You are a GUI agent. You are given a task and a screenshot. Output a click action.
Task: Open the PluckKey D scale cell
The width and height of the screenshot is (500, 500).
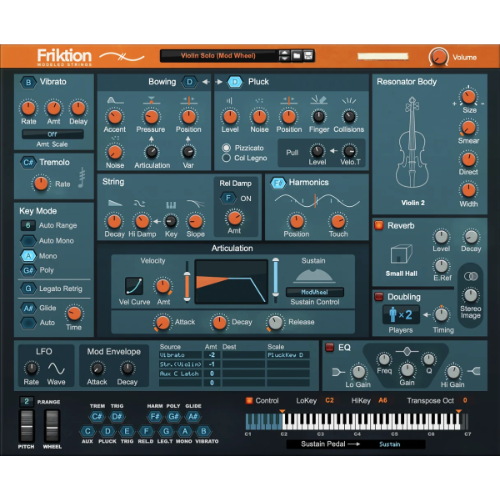point(288,355)
